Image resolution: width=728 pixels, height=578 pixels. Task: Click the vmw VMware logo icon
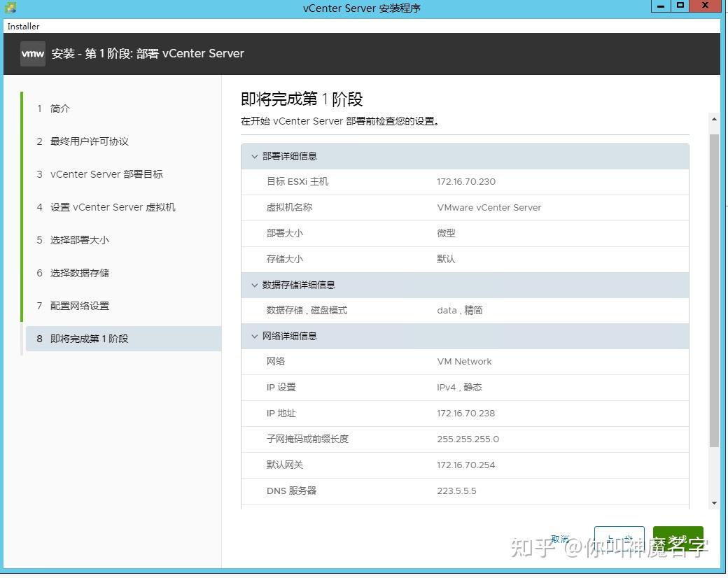(32, 53)
